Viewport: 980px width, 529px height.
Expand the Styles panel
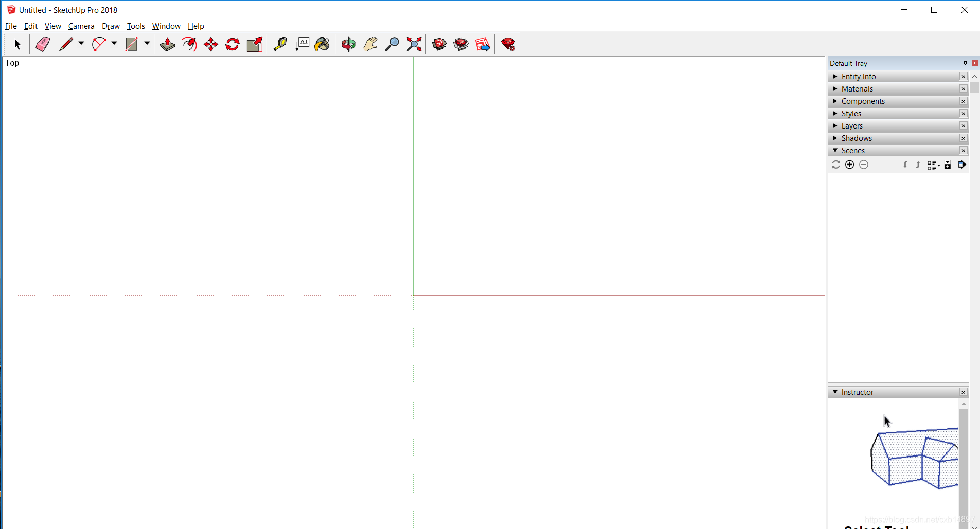[835, 113]
